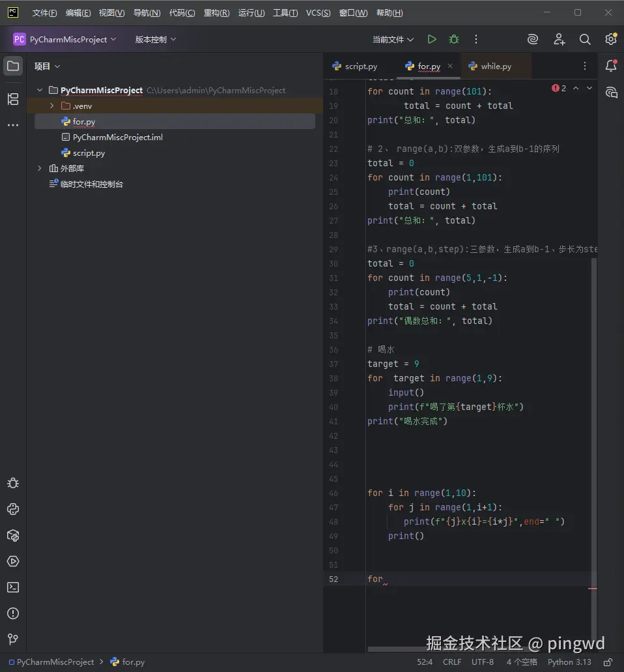Image resolution: width=624 pixels, height=672 pixels.
Task: Open 运行(U) menu
Action: (x=251, y=13)
